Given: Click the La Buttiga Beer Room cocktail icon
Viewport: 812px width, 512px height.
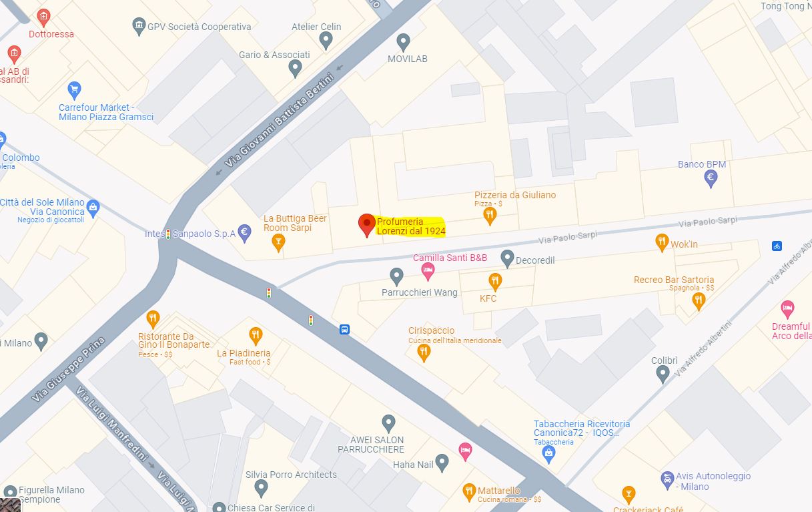Looking at the screenshot, I should [278, 243].
